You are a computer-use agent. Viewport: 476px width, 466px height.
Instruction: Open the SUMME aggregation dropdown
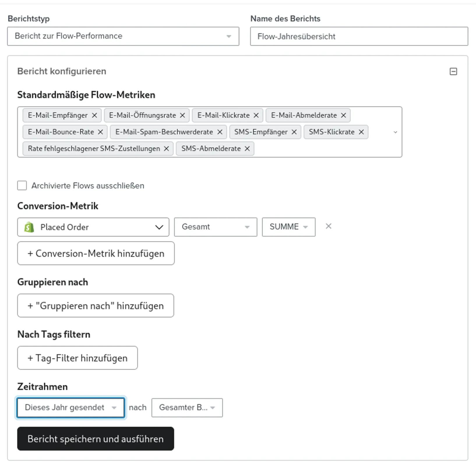click(x=289, y=227)
